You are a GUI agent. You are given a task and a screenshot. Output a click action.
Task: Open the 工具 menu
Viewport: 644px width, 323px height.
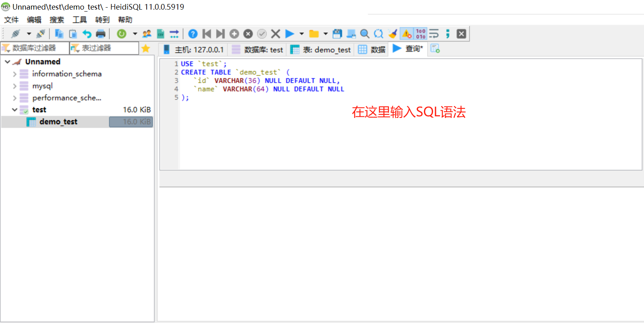80,20
